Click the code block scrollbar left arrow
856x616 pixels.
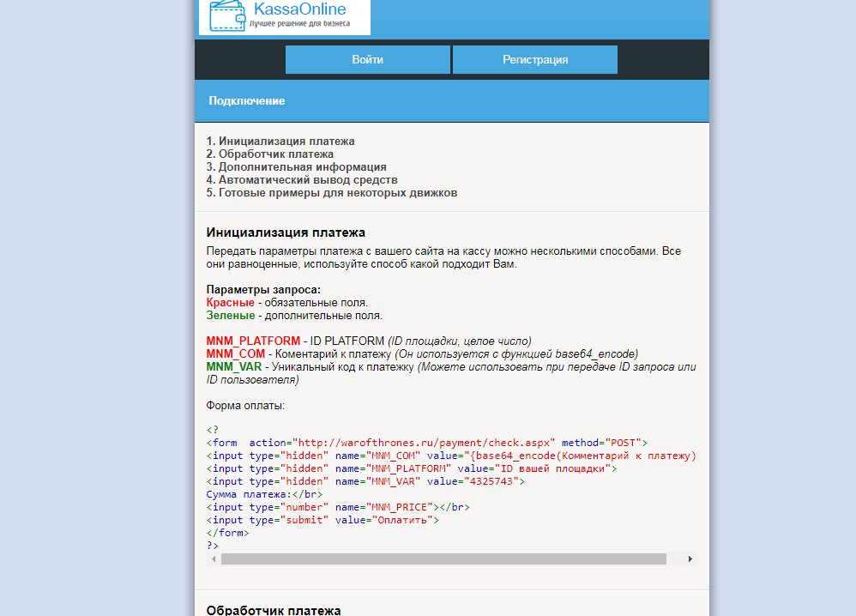[x=214, y=559]
